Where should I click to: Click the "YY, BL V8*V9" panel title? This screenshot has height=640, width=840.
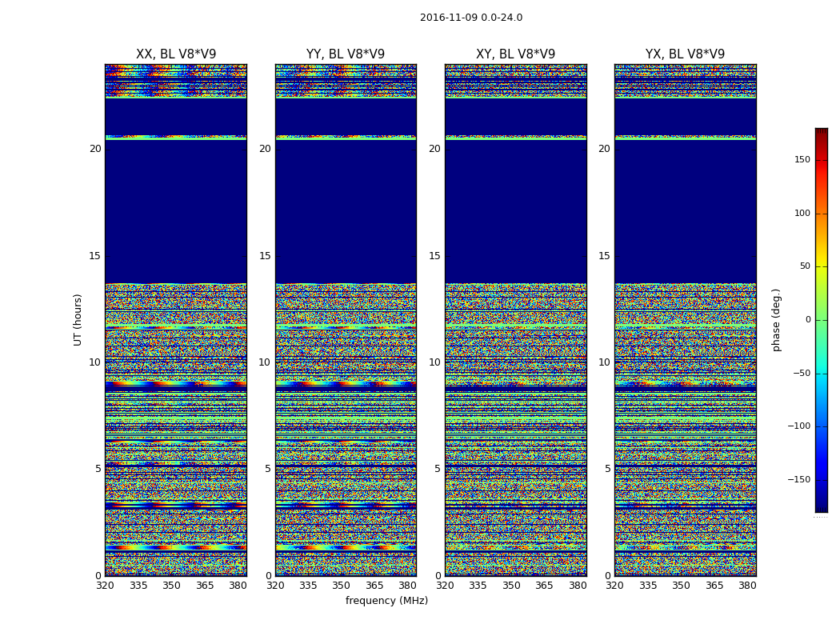[x=346, y=54]
